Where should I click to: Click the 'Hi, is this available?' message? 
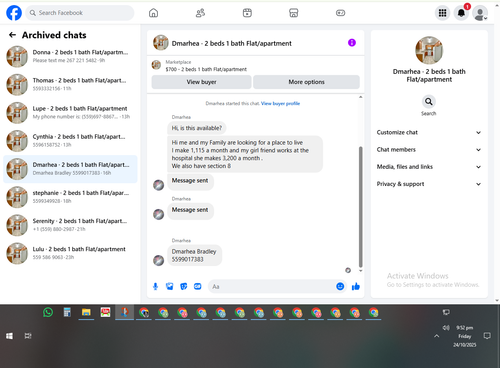click(196, 128)
